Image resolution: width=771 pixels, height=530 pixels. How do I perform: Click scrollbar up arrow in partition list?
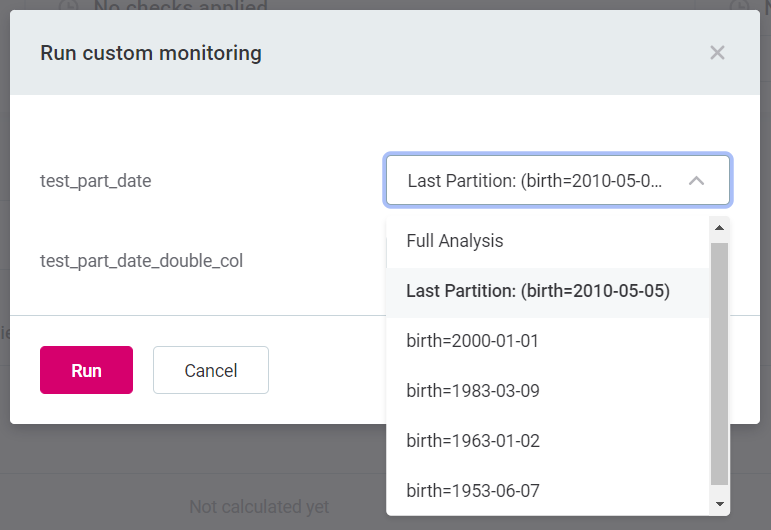tap(719, 228)
